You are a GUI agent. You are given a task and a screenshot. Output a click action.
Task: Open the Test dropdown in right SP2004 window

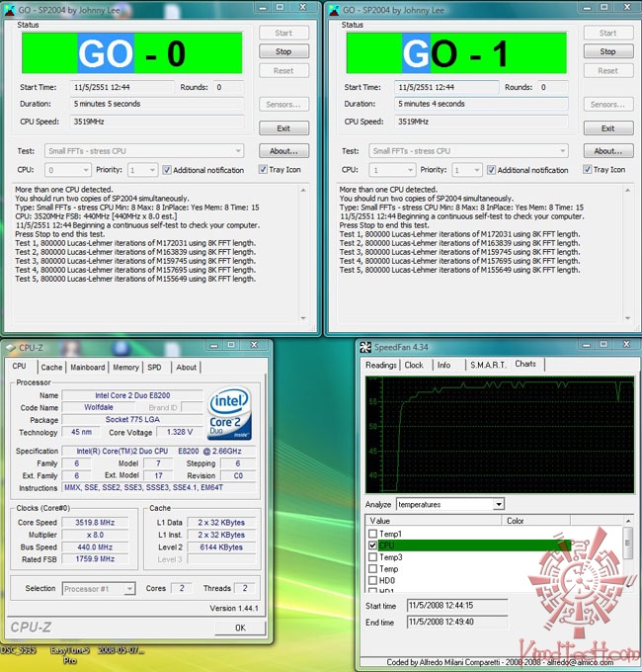pos(468,151)
